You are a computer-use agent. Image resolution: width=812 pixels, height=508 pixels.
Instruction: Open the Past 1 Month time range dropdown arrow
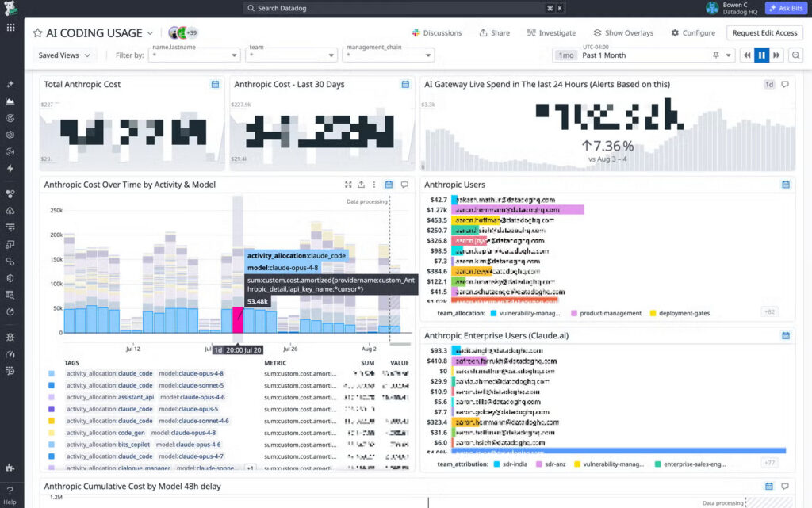coord(728,55)
